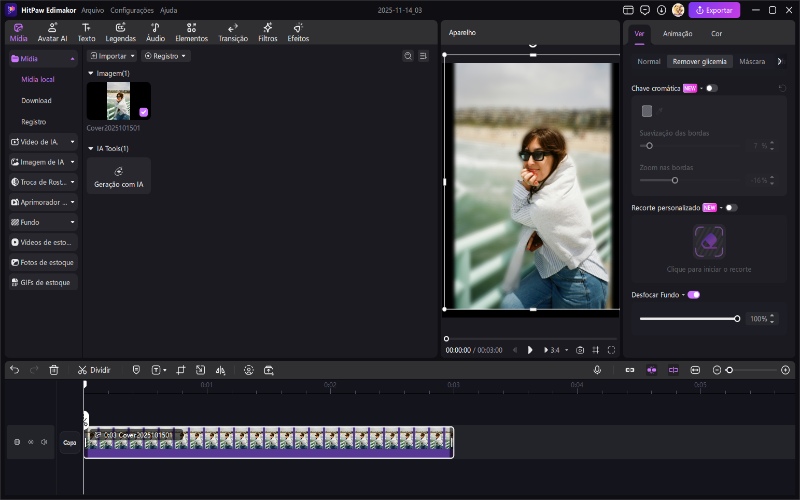Screen dimensions: 800x500
Task: Uncheck the Cover2025101501 thumbnail checkbox
Action: tap(143, 112)
